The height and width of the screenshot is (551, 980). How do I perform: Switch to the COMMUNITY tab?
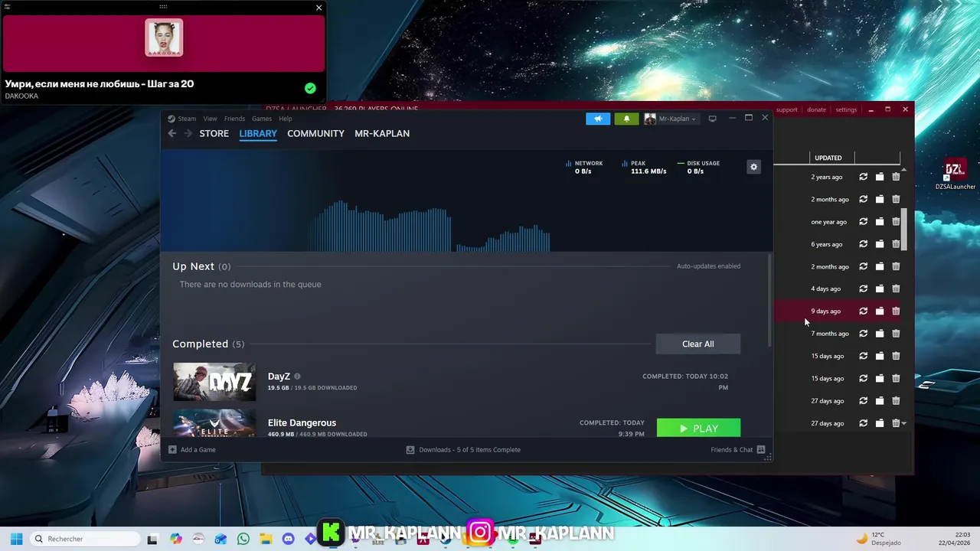point(315,133)
